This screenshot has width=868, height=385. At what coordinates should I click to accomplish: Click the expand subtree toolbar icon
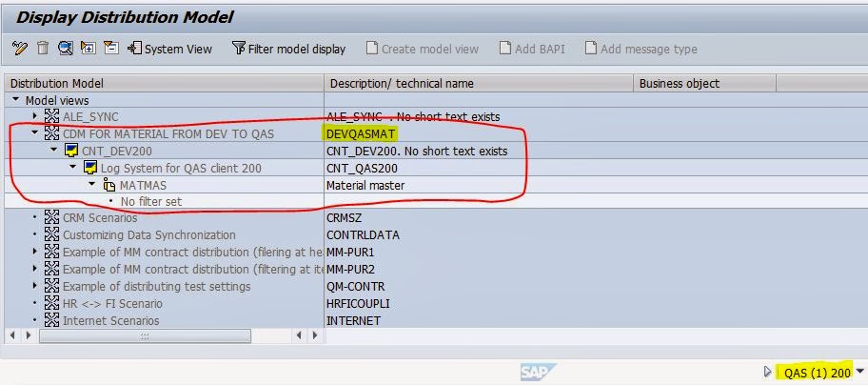[x=88, y=49]
